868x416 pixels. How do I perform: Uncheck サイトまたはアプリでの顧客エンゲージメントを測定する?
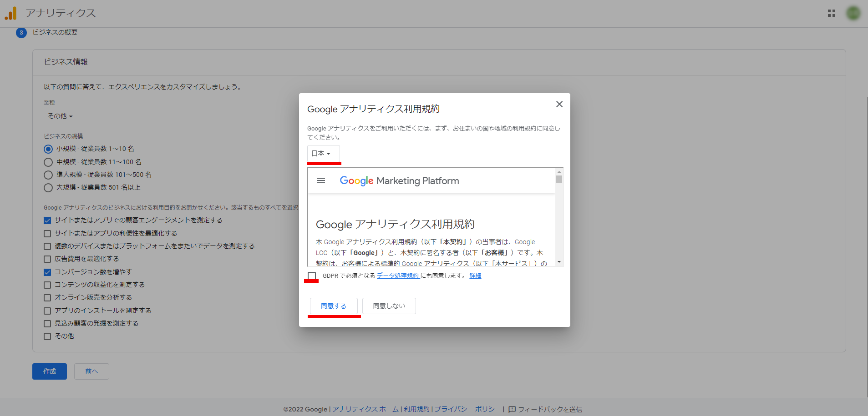(x=47, y=221)
